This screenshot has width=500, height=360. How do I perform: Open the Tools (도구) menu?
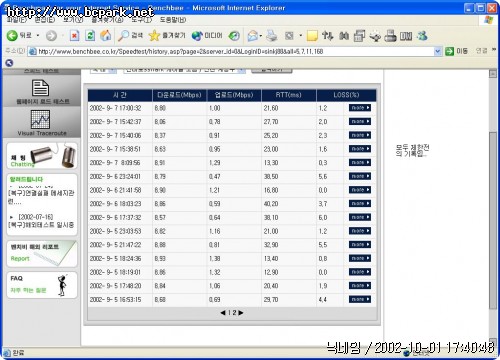tap(141, 20)
